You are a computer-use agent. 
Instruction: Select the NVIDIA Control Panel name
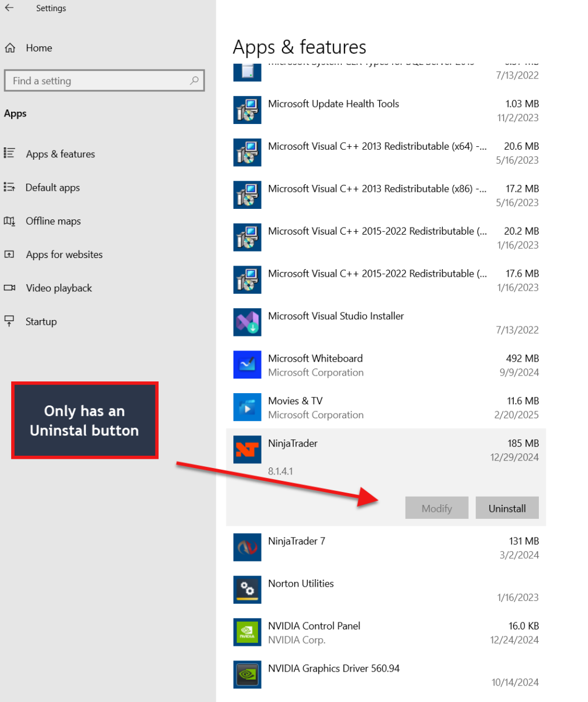pos(314,626)
